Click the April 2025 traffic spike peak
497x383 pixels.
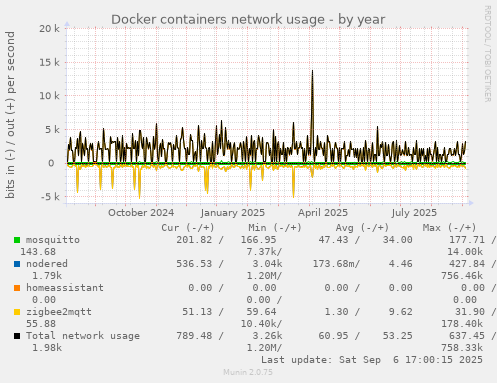point(312,71)
